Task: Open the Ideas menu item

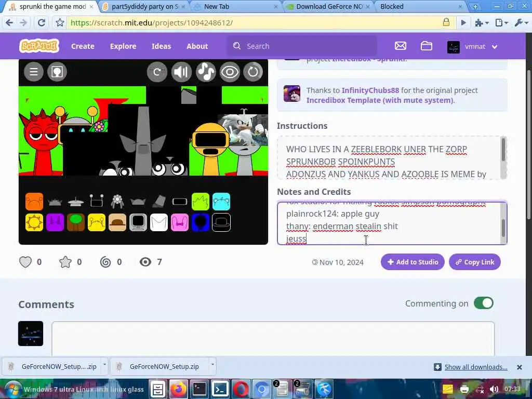Action: 161,46
